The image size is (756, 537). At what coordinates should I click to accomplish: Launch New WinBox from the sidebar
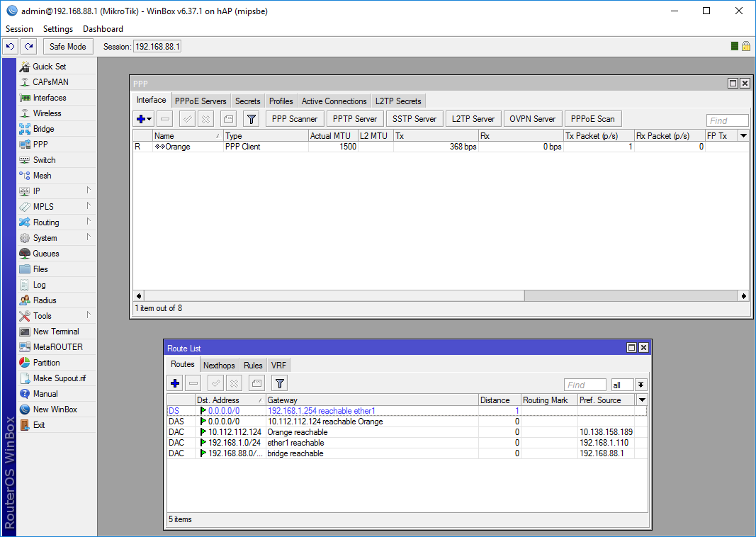click(55, 409)
